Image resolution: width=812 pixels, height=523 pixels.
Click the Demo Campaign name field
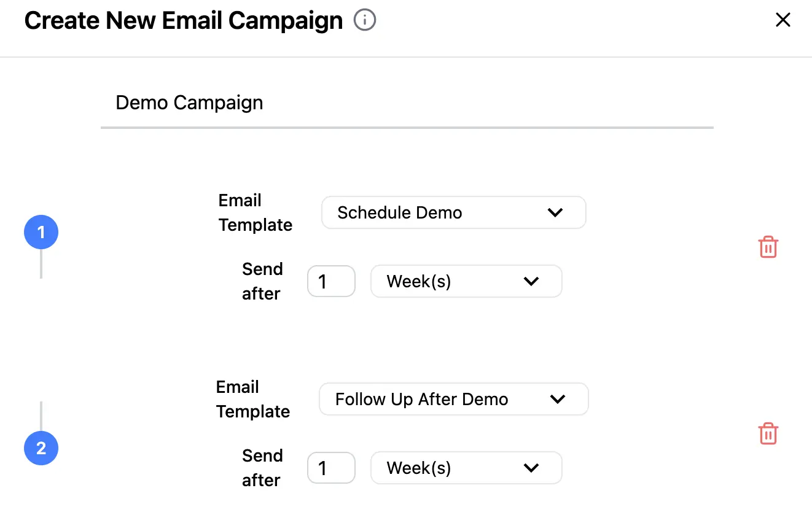[x=407, y=103]
